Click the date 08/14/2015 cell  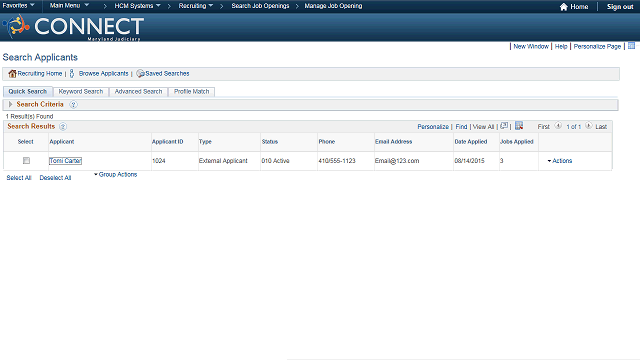point(469,161)
